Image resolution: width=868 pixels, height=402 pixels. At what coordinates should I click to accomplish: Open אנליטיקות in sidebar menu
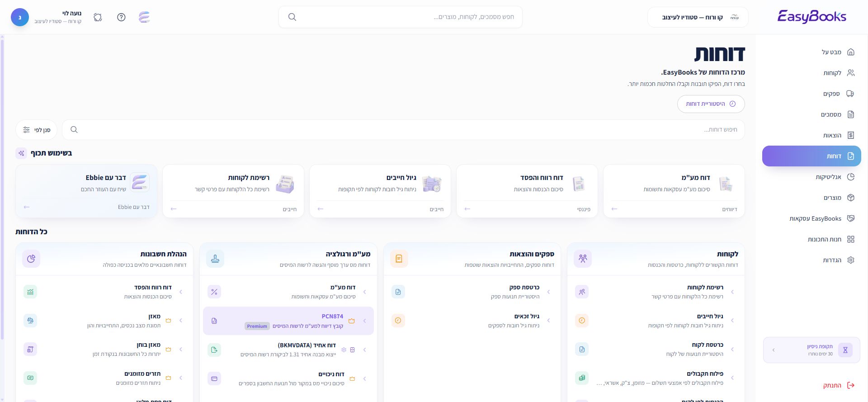click(811, 177)
